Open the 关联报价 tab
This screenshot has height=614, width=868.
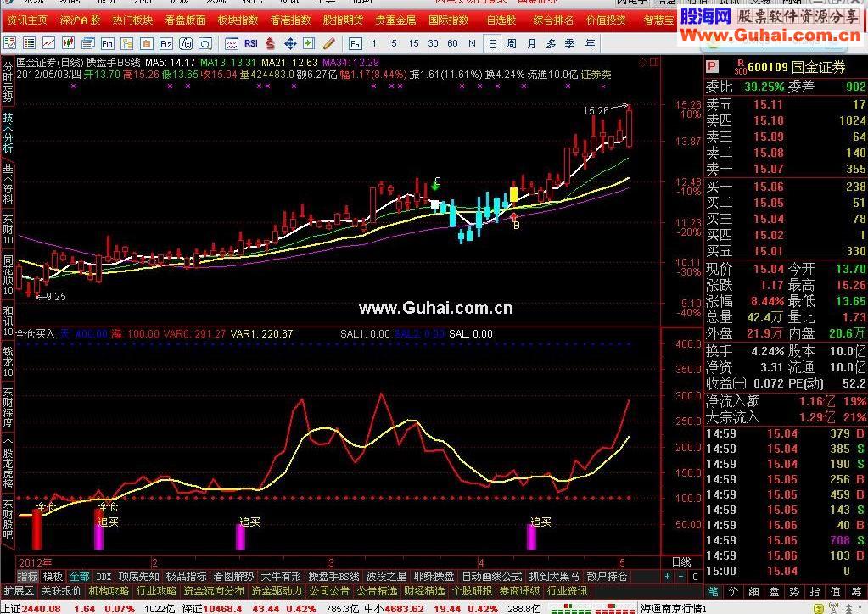point(61,591)
